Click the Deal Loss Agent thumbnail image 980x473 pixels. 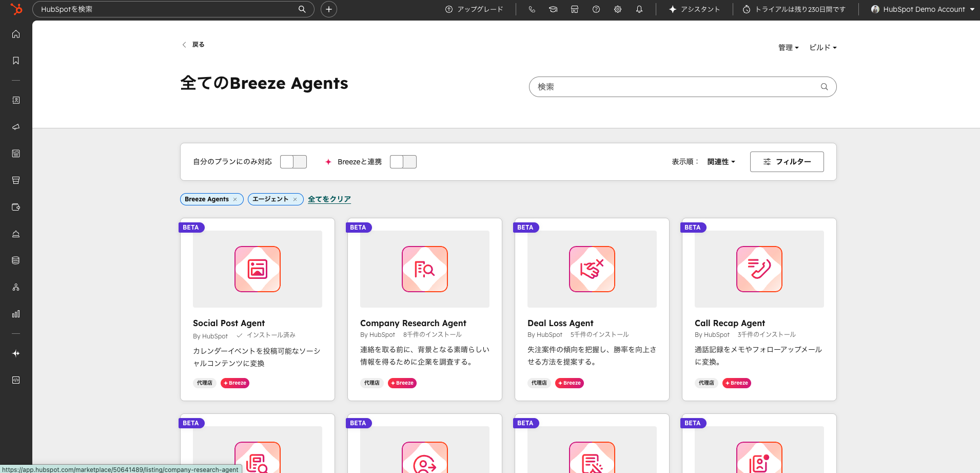point(592,269)
